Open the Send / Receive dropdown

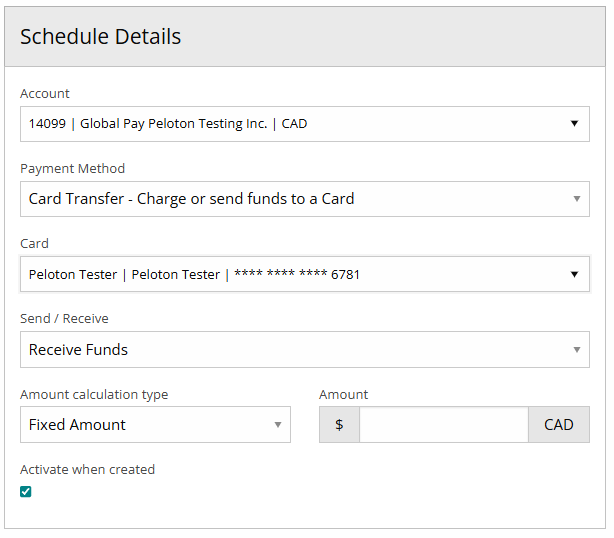tap(290, 350)
